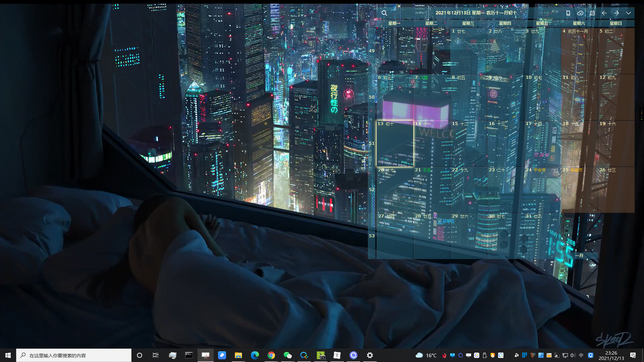Open the calendar widget search magnifier

384,13
